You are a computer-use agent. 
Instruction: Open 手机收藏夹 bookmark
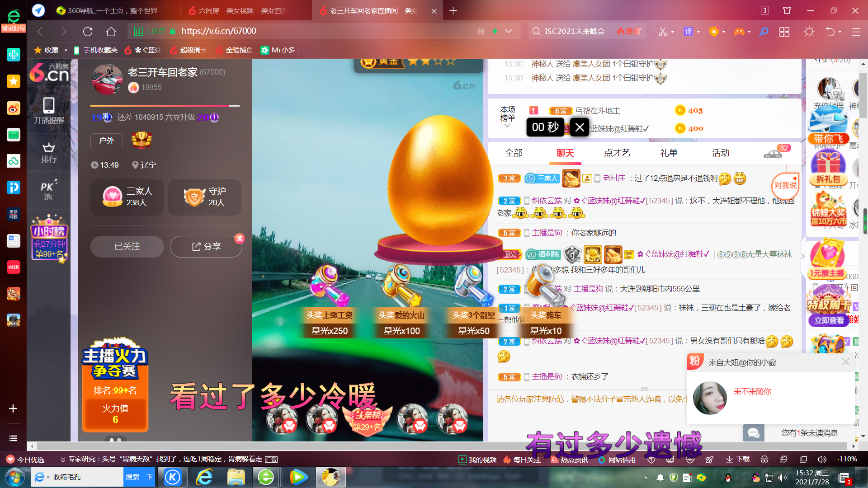click(95, 50)
